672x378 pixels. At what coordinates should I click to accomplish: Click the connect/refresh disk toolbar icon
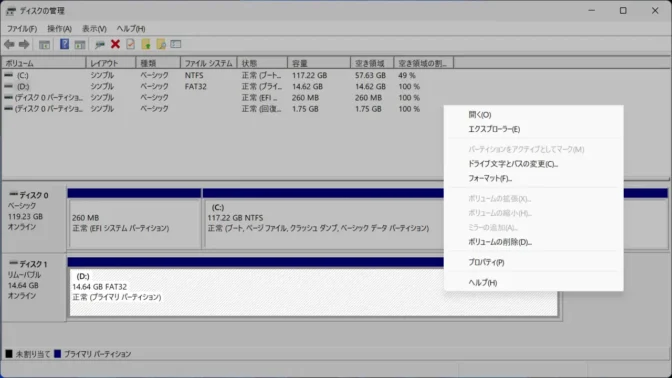[x=100, y=44]
